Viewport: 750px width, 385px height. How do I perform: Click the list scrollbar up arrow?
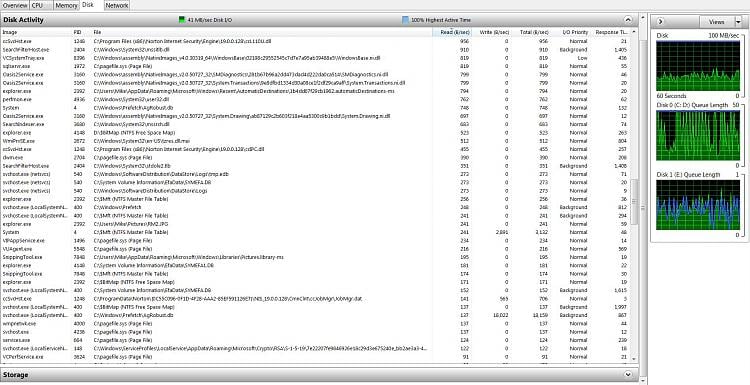[x=634, y=32]
